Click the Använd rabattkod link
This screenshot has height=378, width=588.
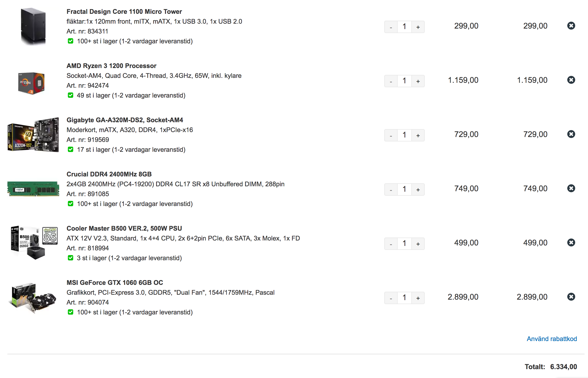point(552,339)
